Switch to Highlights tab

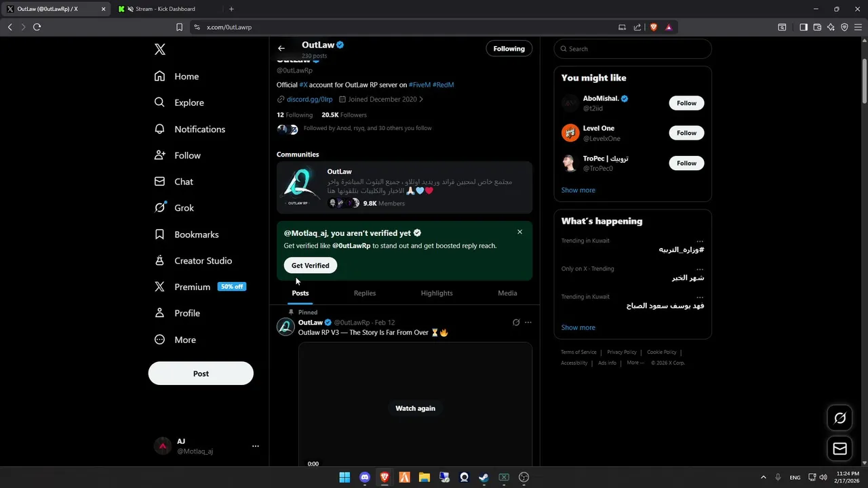(x=437, y=293)
